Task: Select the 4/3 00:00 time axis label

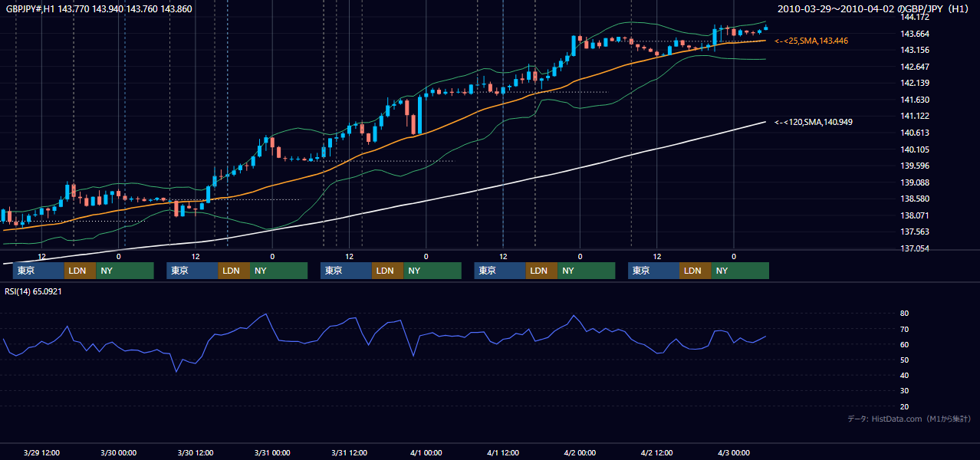Action: click(x=733, y=452)
